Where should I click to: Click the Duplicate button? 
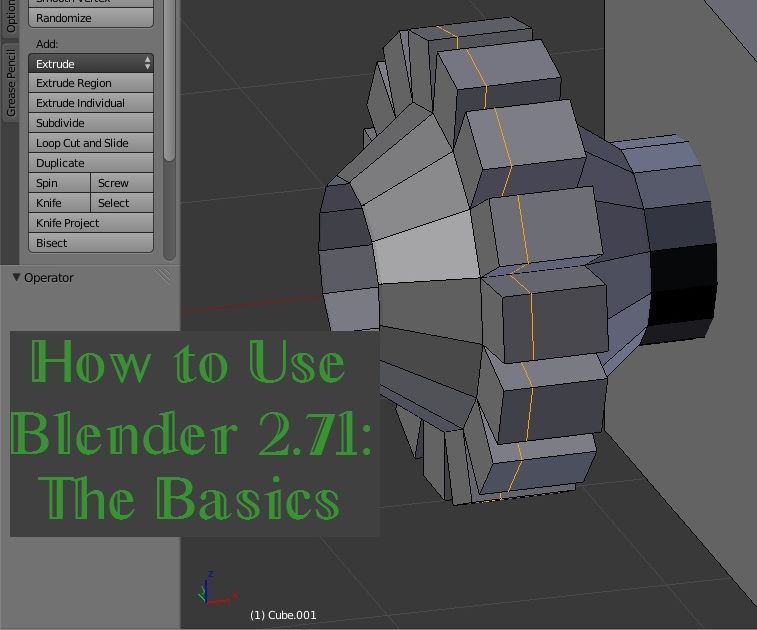91,163
